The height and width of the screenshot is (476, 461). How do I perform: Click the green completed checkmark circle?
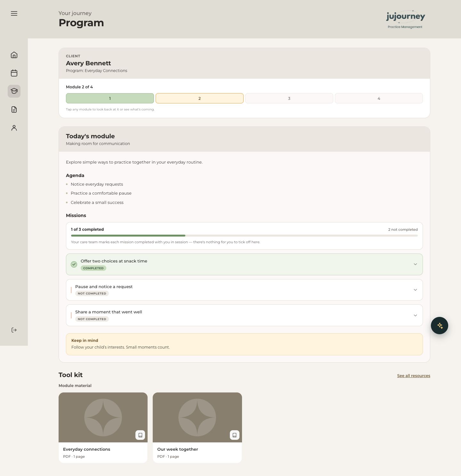74,264
